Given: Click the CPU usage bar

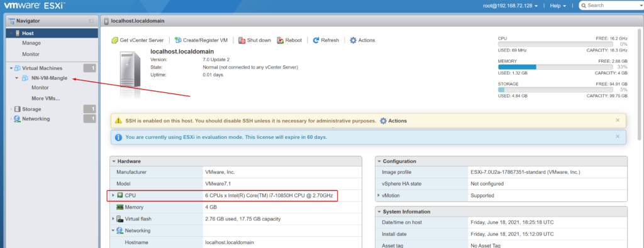Looking at the screenshot, I should click(555, 45).
